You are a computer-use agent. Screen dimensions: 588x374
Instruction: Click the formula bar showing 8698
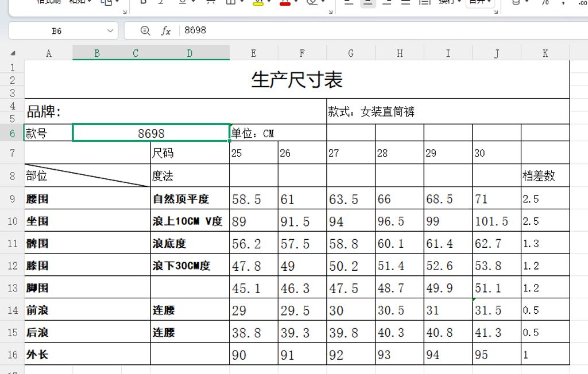click(x=195, y=30)
